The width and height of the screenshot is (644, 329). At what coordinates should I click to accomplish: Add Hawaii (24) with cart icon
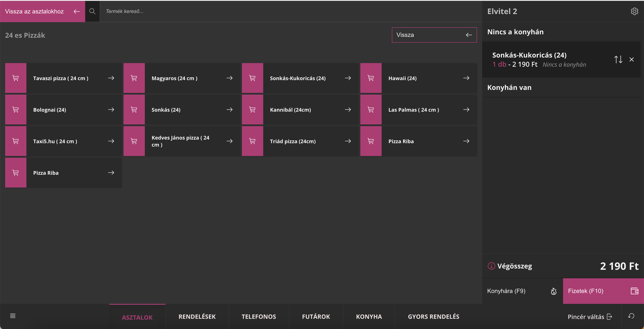(371, 78)
